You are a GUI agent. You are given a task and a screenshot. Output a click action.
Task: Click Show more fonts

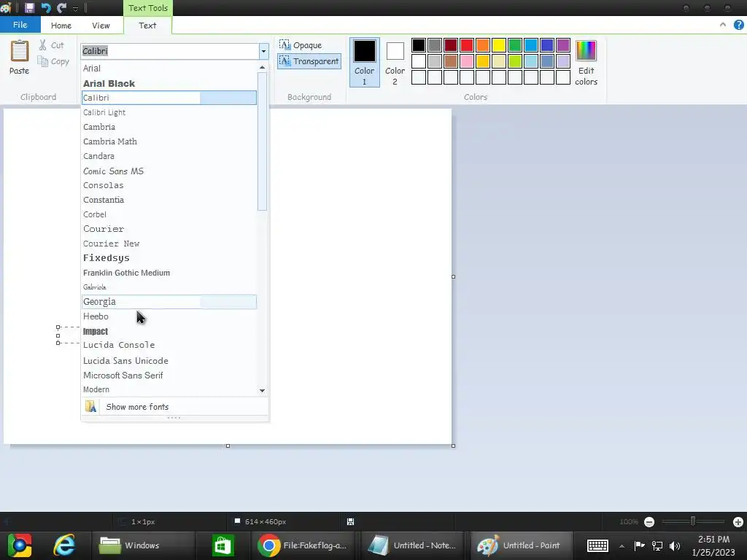[175, 407]
